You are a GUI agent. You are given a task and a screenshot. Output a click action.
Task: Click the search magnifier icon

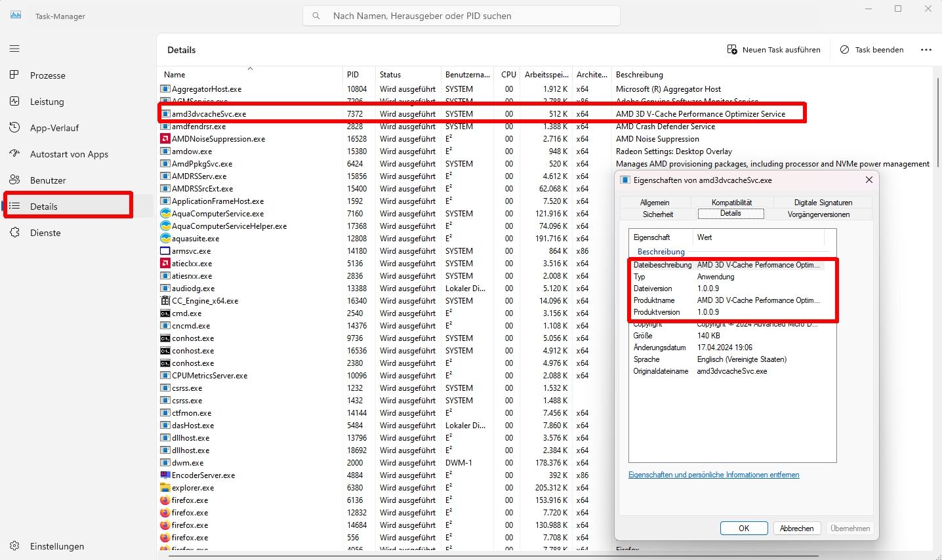point(316,16)
